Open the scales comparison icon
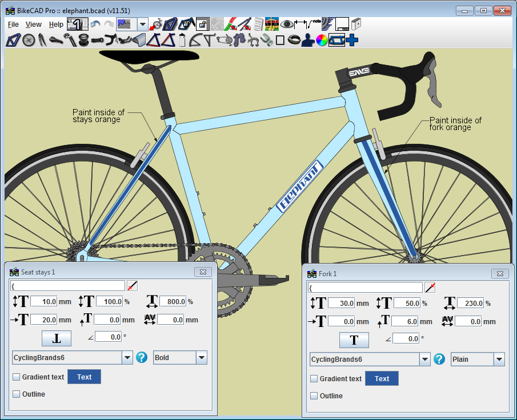This screenshot has width=517, height=420. 272,24
